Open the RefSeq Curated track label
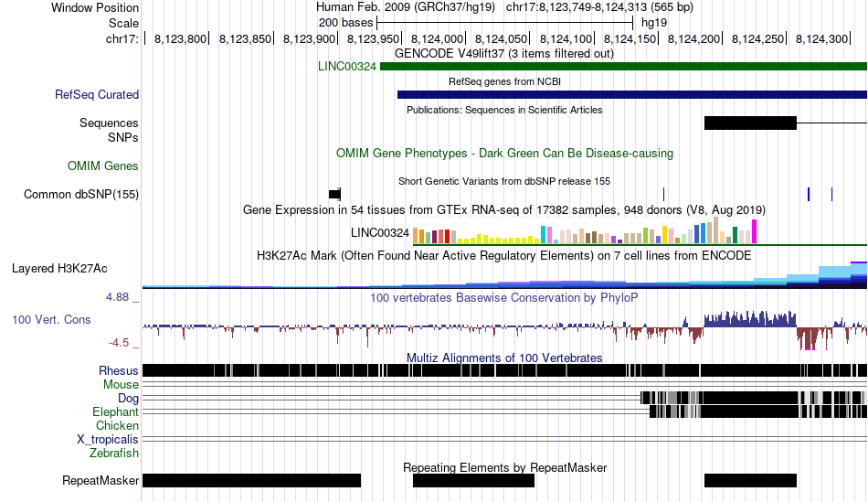 click(97, 95)
